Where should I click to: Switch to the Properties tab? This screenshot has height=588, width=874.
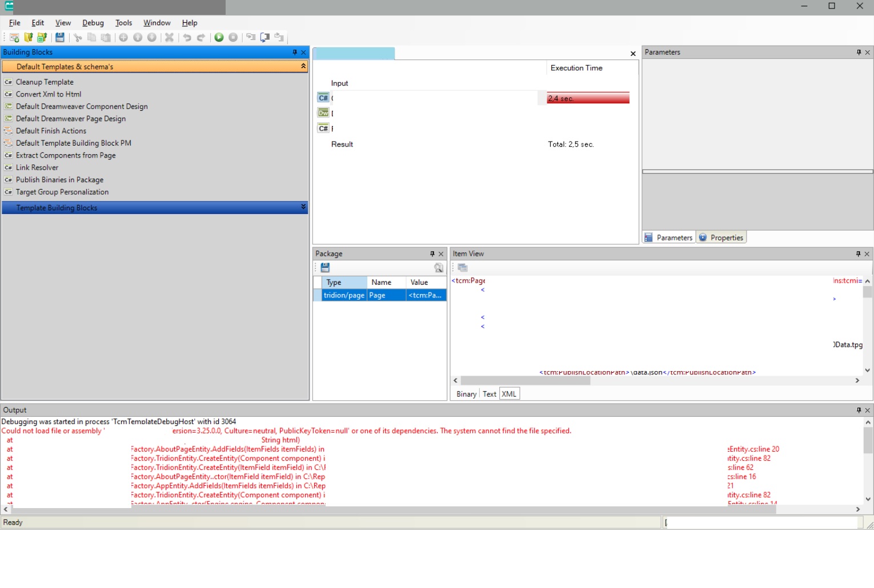click(x=721, y=237)
